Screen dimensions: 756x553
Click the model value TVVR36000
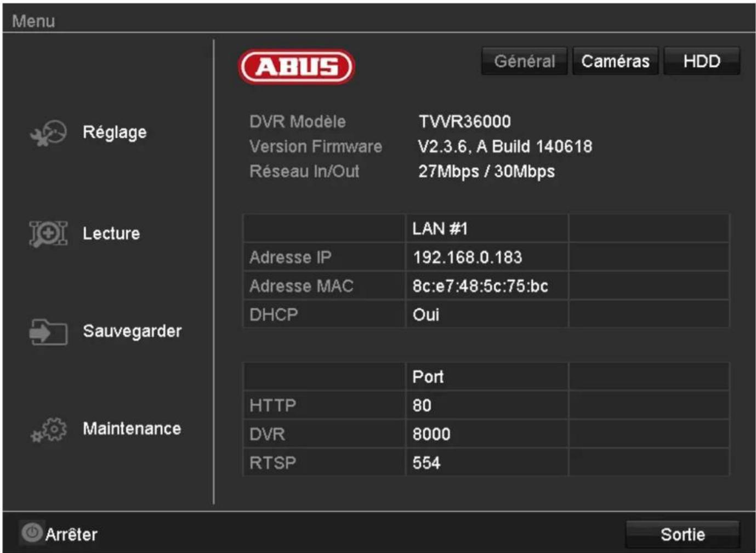coord(465,122)
